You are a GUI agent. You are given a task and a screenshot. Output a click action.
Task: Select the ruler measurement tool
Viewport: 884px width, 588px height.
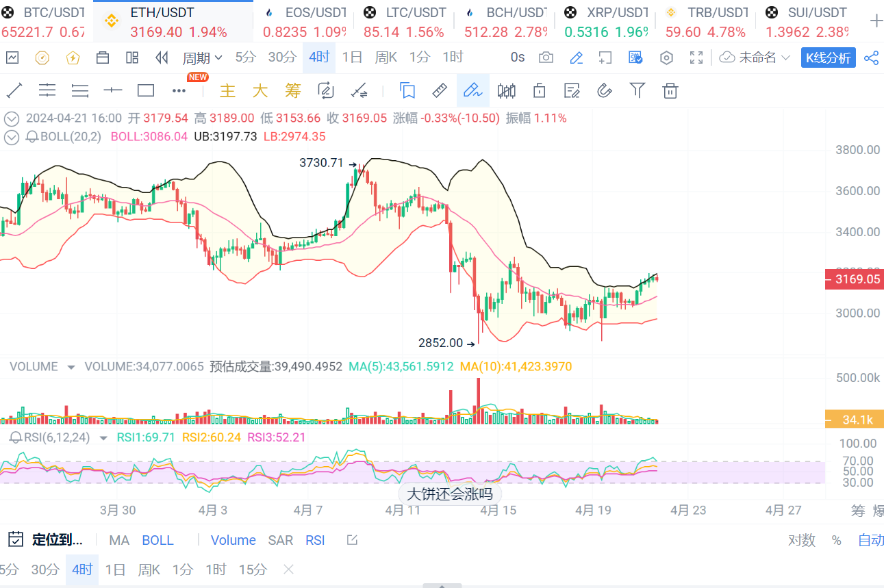coord(440,90)
